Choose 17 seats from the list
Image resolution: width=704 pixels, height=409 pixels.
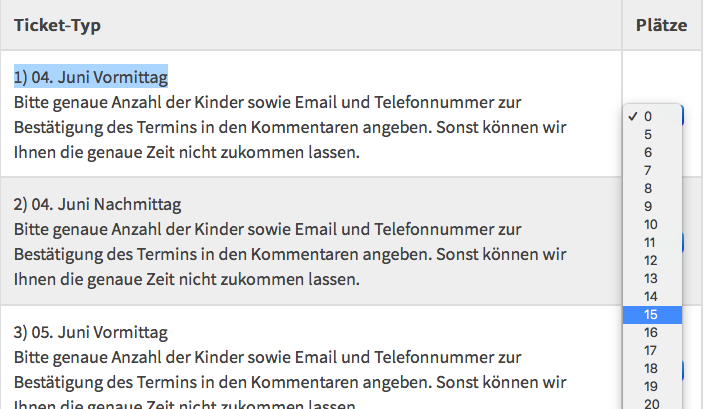click(652, 350)
